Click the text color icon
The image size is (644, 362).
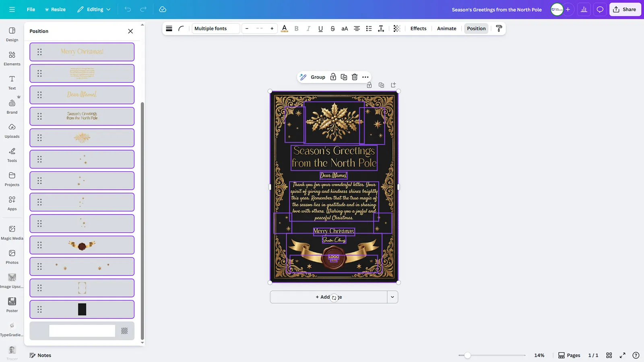point(285,29)
